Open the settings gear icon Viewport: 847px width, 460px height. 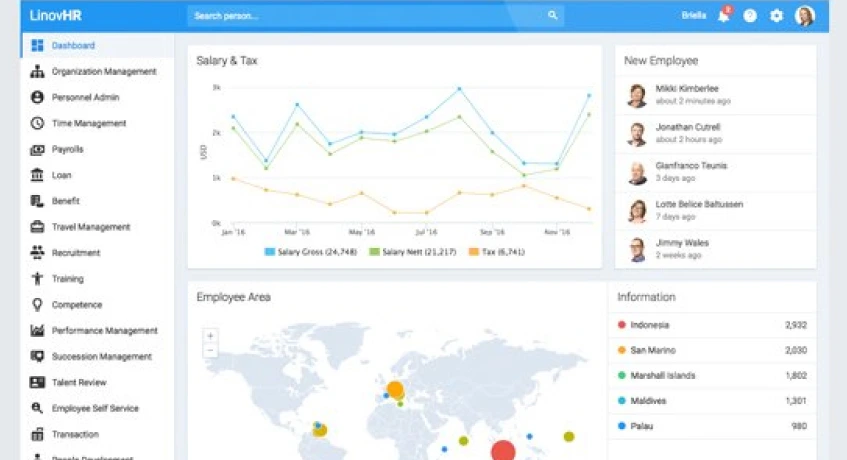click(x=776, y=16)
